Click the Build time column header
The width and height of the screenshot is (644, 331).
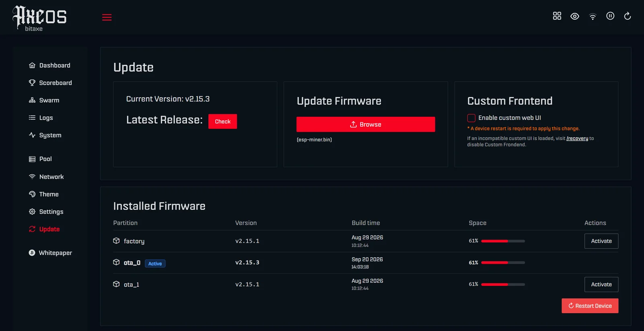[366, 223]
